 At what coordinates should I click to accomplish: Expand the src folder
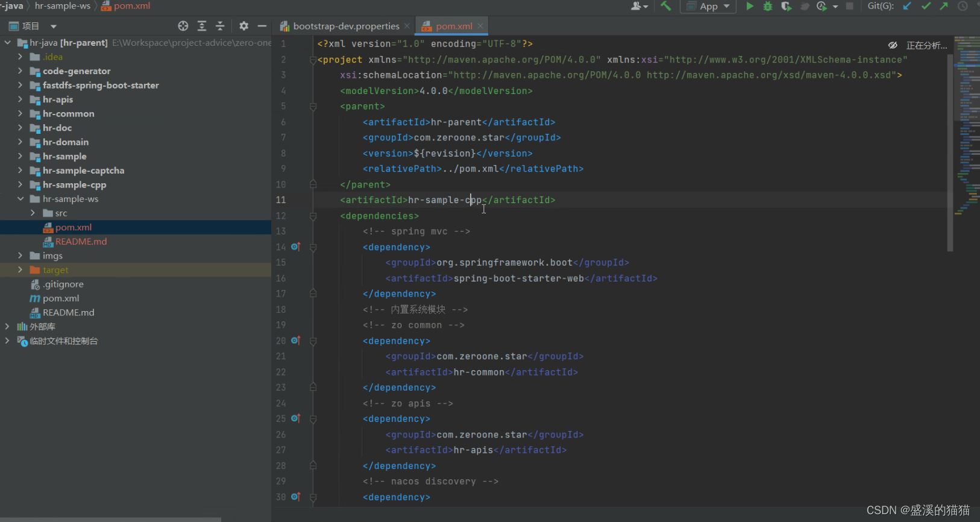pos(33,213)
